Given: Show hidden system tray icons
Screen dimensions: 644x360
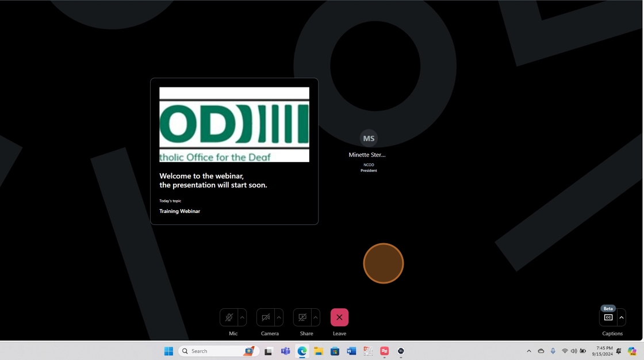Looking at the screenshot, I should (529, 351).
